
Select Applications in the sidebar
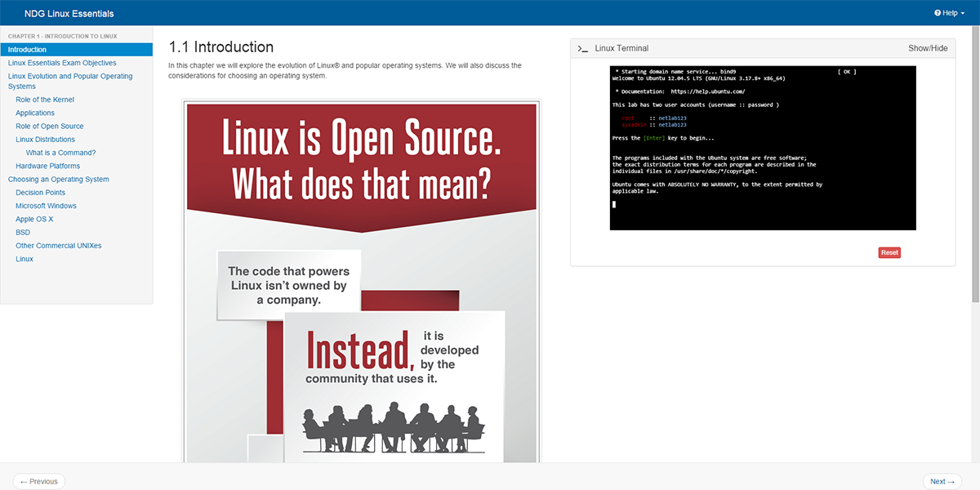click(35, 113)
